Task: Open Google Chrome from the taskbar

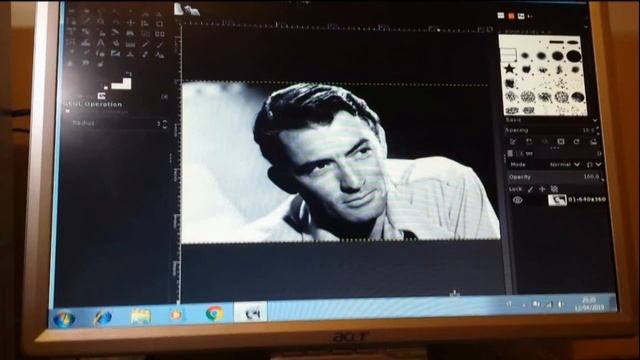Action: (x=214, y=313)
